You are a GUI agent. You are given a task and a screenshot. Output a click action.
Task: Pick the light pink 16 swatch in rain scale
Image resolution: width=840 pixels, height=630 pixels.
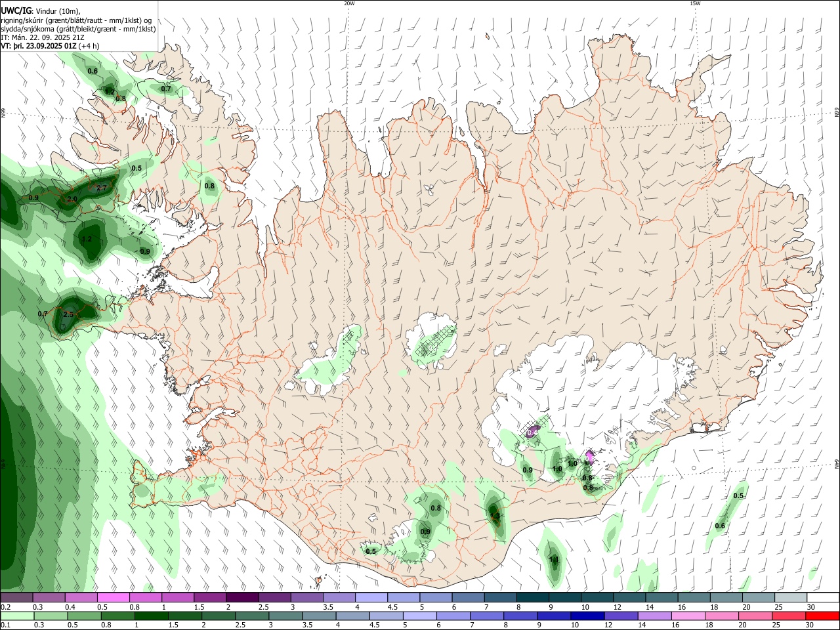(688, 616)
